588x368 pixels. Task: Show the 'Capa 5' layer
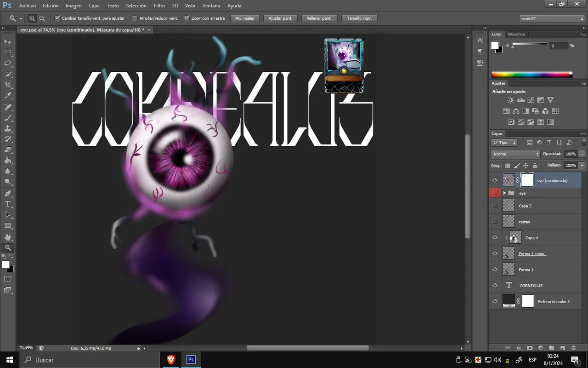495,206
